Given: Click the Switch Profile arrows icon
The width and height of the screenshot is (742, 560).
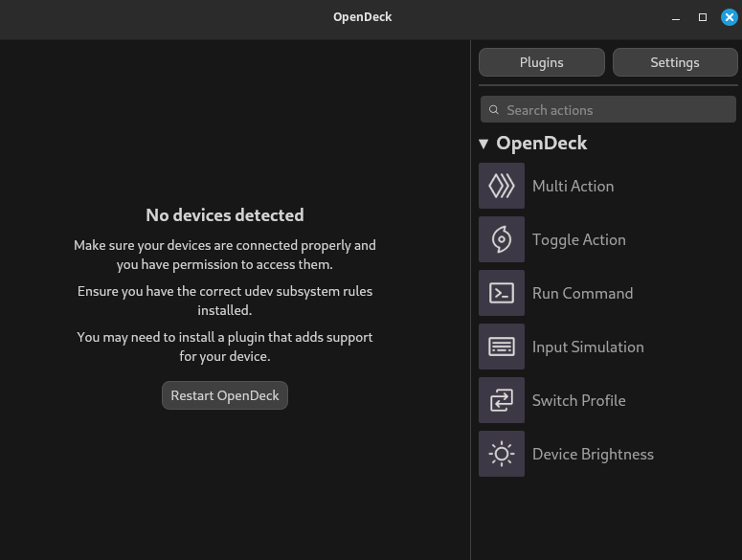Looking at the screenshot, I should point(502,400).
